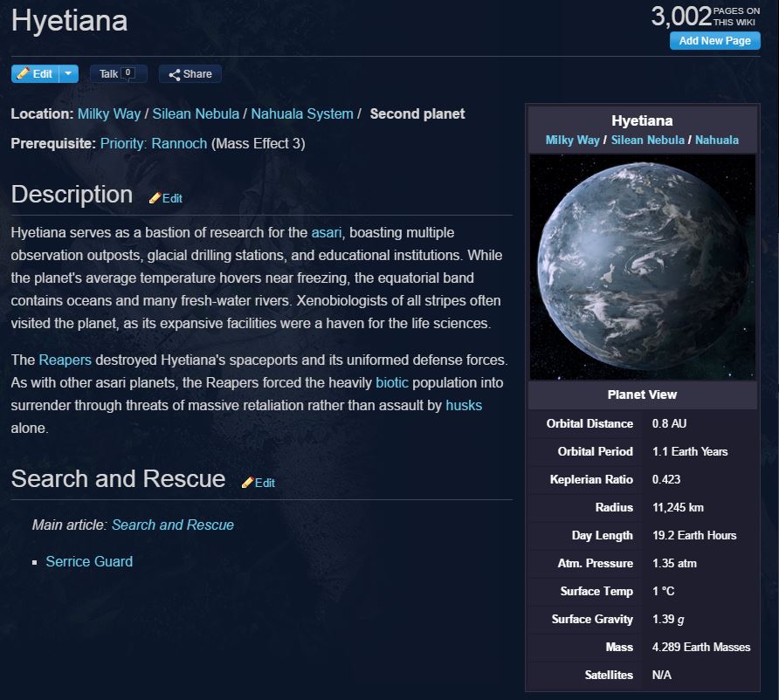Viewport: 779px width, 700px height.
Task: Open Nahuala link in infobox
Action: [x=716, y=140]
